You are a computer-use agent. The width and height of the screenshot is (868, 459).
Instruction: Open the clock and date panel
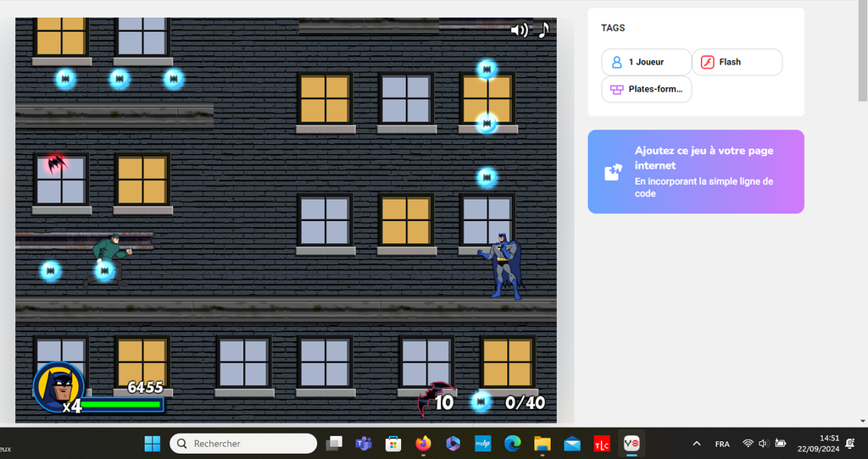coord(817,444)
